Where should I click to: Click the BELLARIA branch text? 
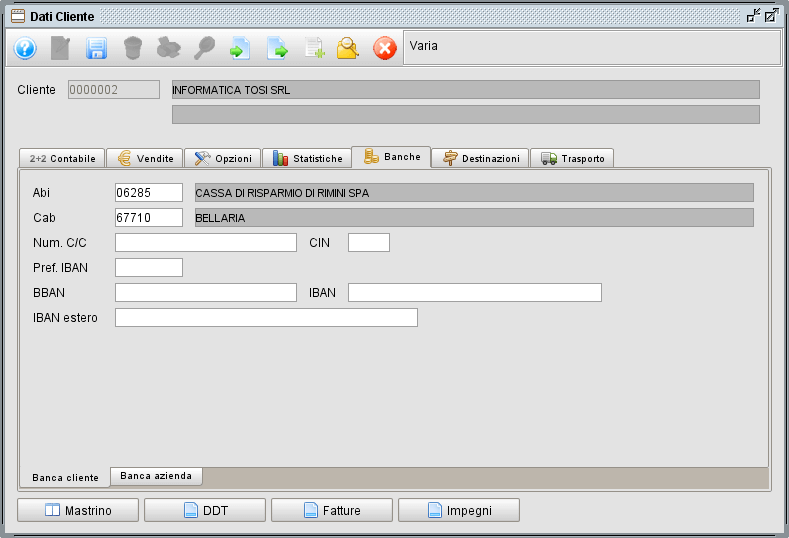[220, 218]
